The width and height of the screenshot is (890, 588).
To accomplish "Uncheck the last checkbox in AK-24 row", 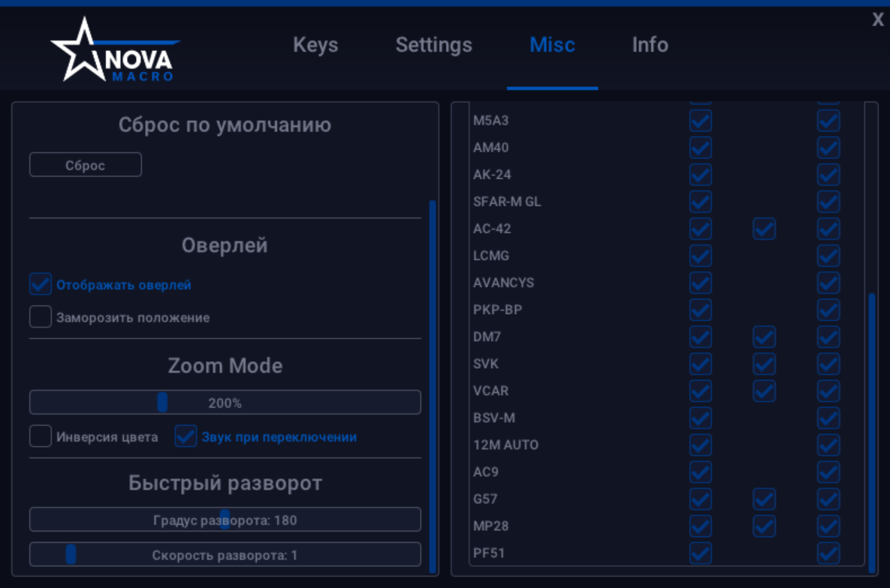I will (828, 174).
